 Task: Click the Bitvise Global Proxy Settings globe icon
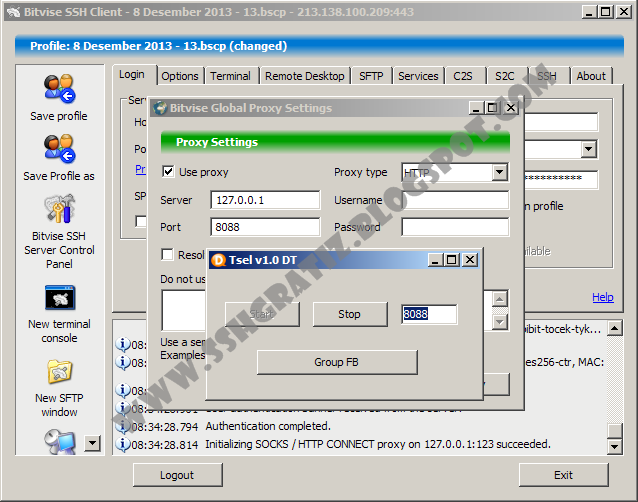(x=160, y=108)
